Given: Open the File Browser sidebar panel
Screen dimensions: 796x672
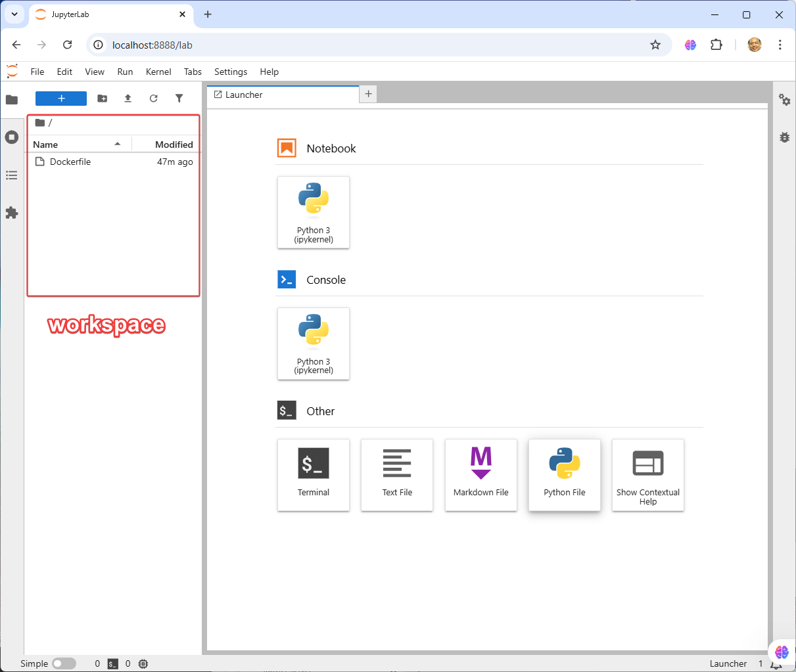Looking at the screenshot, I should (12, 100).
